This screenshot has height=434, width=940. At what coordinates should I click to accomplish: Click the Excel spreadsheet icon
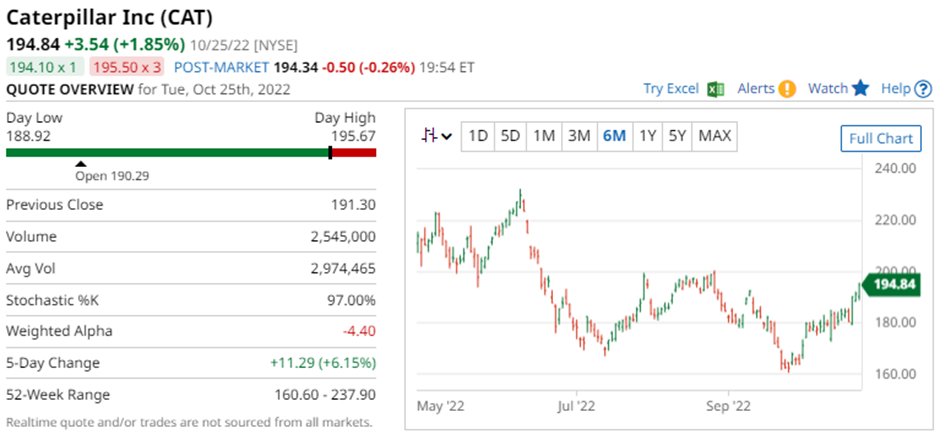(x=715, y=89)
